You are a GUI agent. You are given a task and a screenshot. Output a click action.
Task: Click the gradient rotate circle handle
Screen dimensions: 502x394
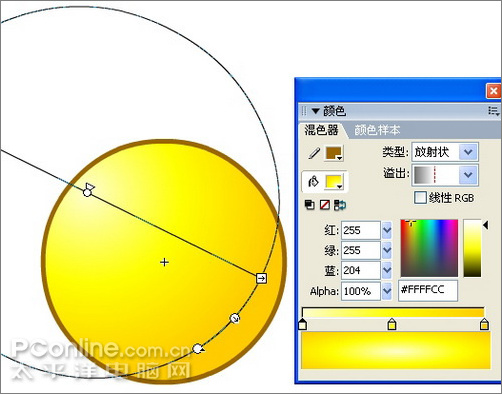point(198,349)
